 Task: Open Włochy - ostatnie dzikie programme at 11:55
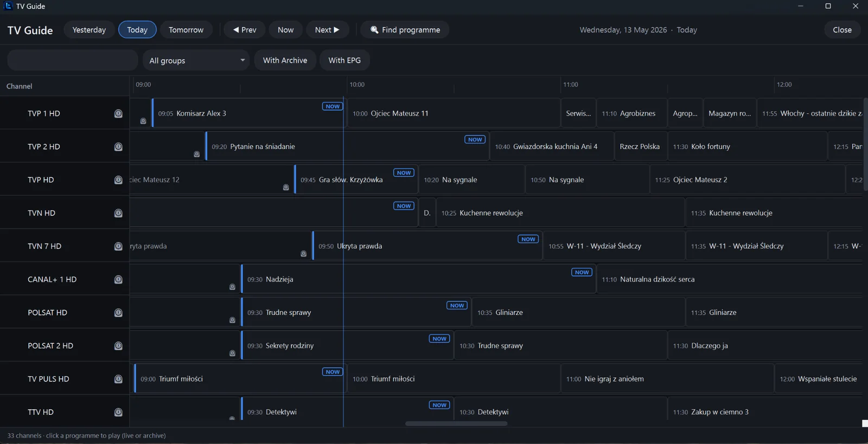point(809,113)
